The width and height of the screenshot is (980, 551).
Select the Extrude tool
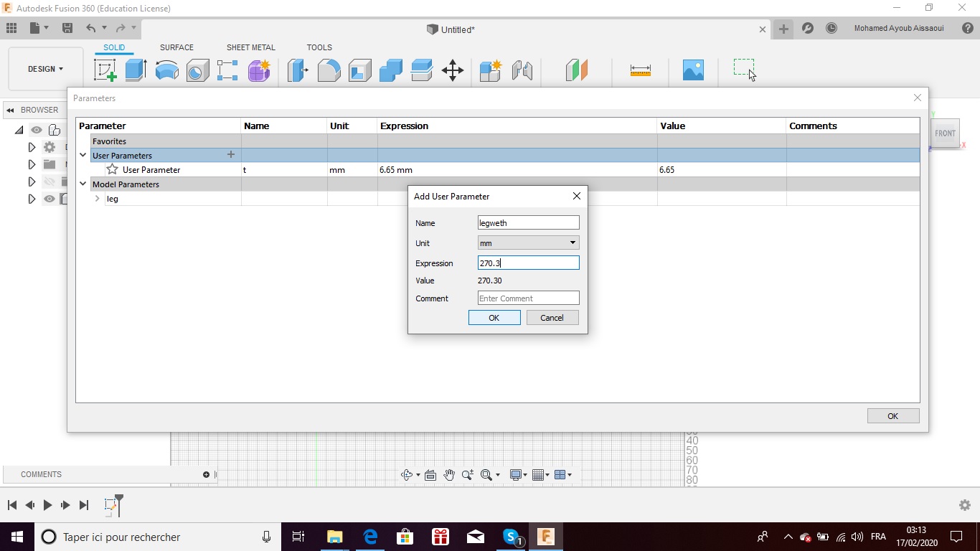tap(136, 70)
